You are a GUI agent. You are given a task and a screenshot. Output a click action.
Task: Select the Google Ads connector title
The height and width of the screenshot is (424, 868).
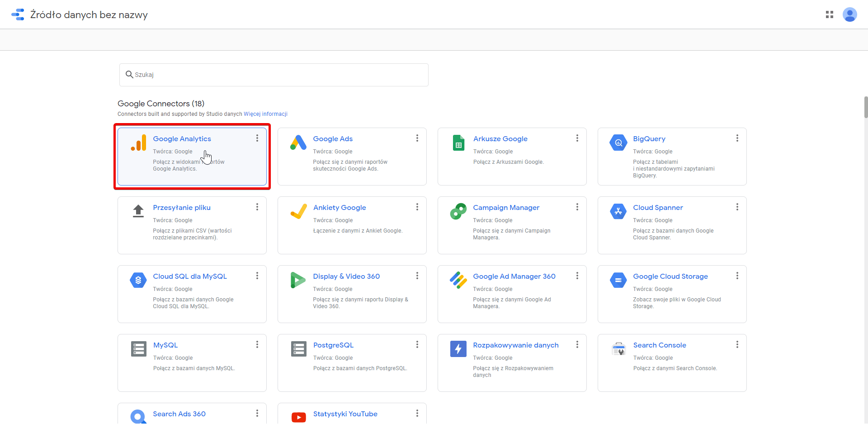point(333,139)
